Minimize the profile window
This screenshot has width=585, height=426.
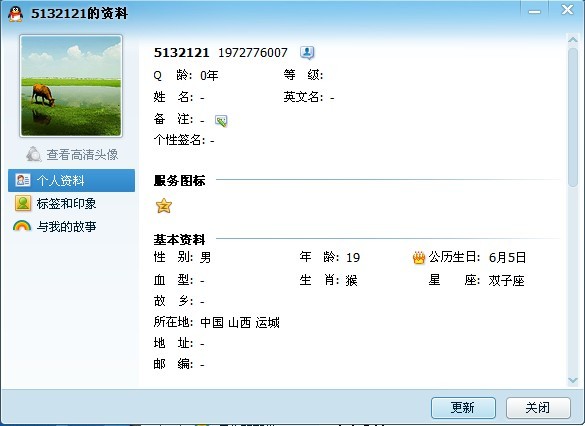534,12
